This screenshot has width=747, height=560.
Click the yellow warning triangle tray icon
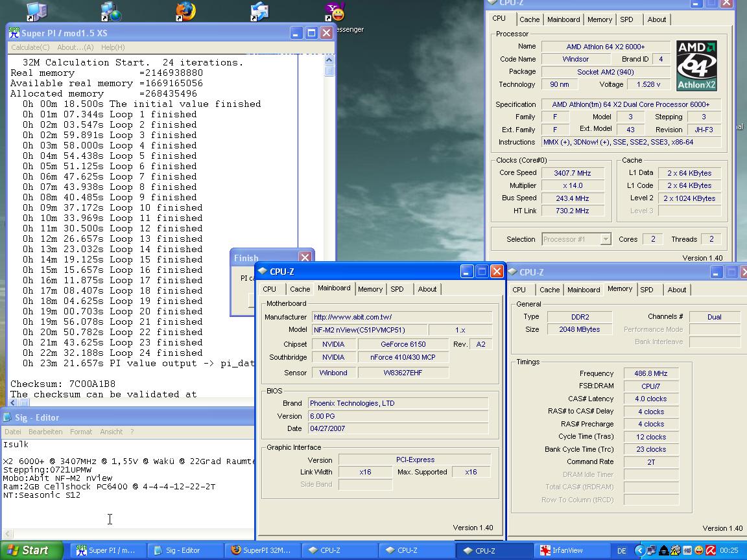click(676, 550)
